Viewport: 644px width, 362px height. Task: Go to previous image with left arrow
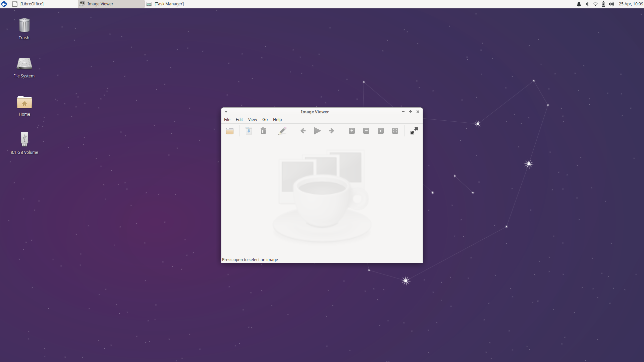point(303,131)
